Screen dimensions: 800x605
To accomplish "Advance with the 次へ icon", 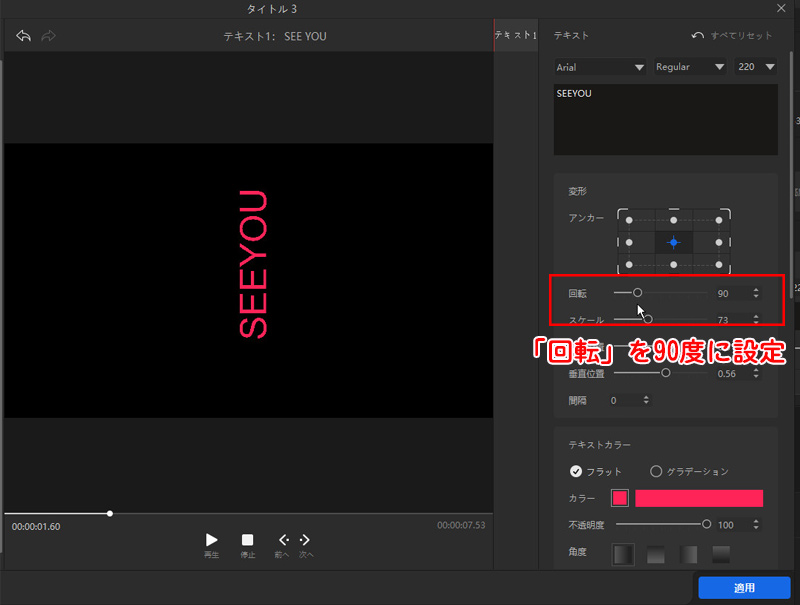I will pyautogui.click(x=305, y=540).
